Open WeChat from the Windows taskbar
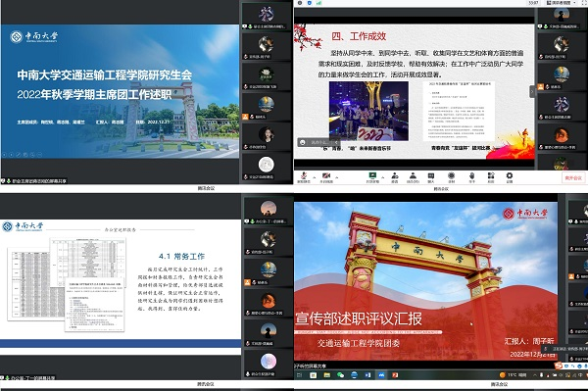Viewport: 588px width, 391px height. [340, 375]
